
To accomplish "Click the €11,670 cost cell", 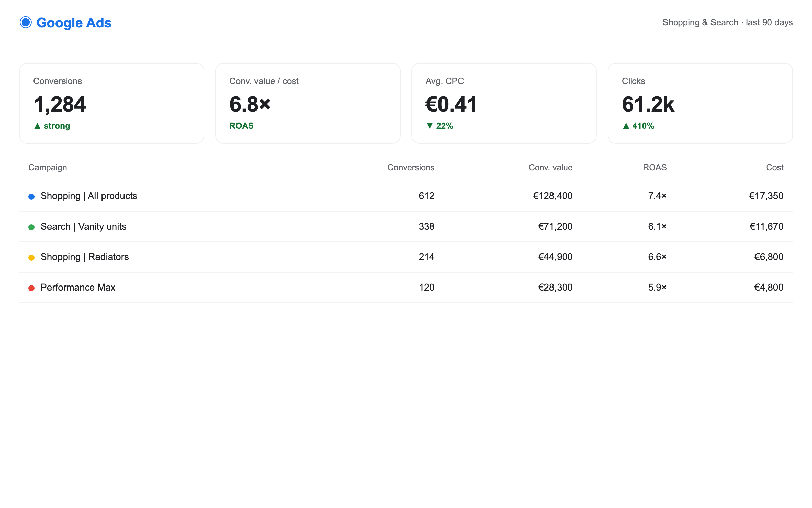I will (x=766, y=226).
